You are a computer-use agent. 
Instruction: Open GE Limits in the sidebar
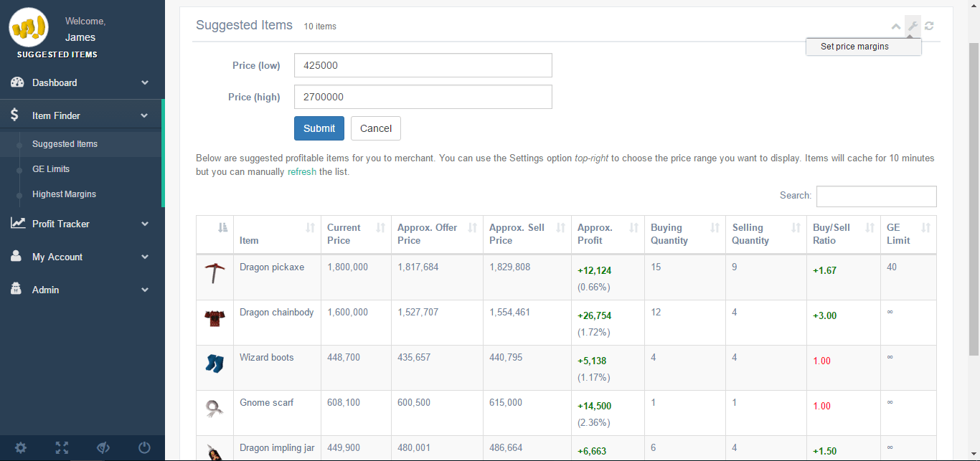[x=51, y=169]
